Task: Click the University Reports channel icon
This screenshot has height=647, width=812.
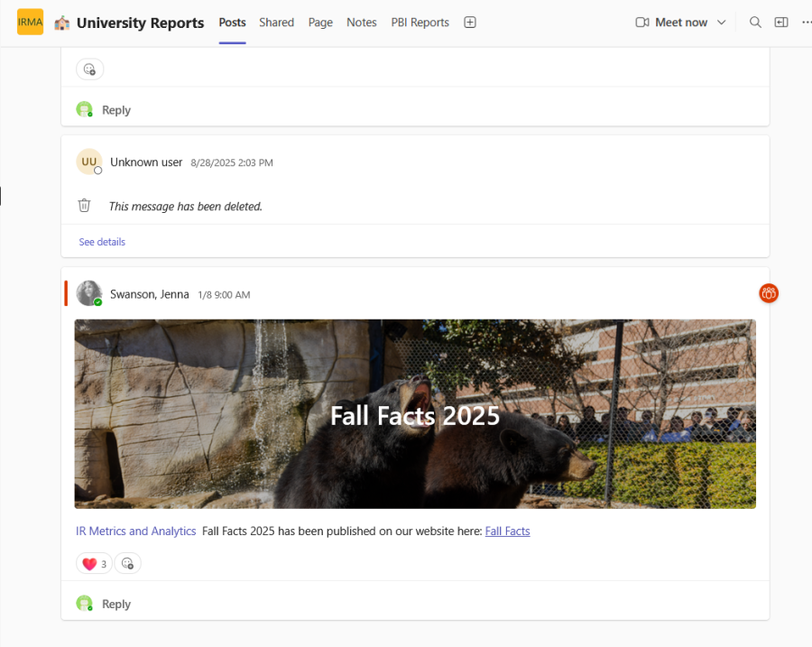Action: (62, 23)
